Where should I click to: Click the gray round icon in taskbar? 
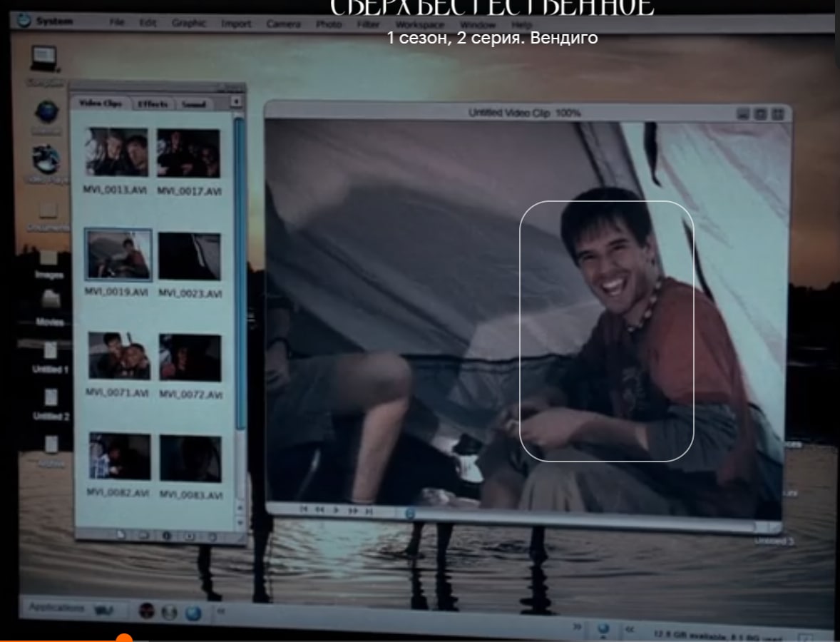point(169,612)
